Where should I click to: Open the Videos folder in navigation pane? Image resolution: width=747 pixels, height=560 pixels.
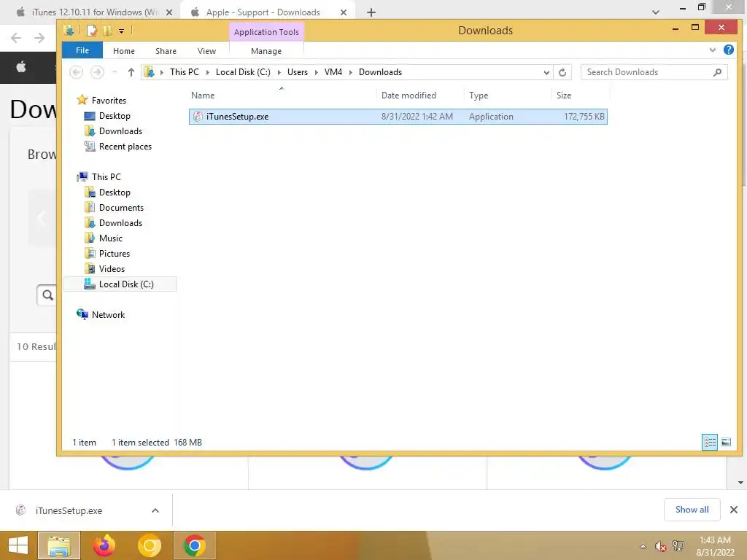112,268
